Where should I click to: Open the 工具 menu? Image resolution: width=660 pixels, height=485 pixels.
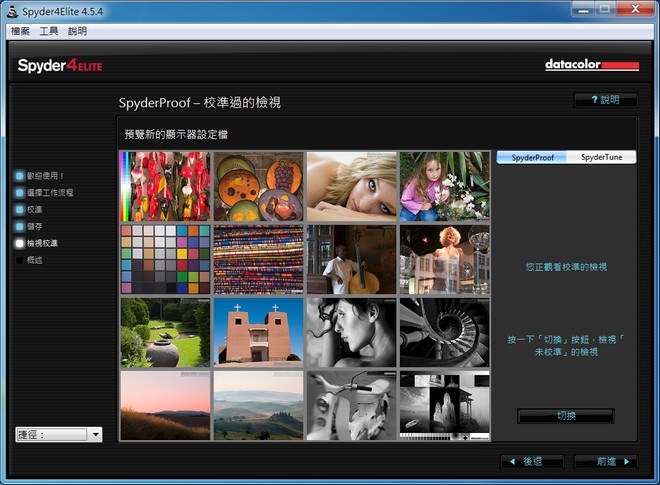[x=49, y=31]
